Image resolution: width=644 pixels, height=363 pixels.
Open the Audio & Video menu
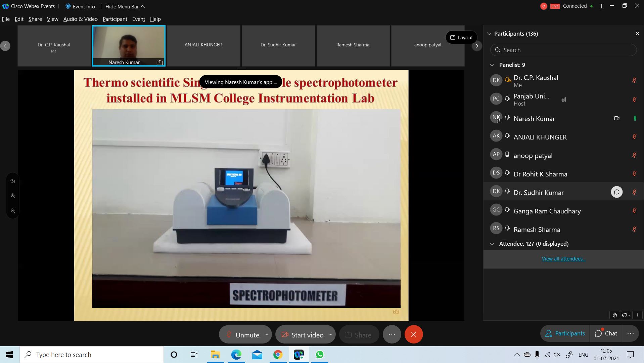tap(80, 19)
